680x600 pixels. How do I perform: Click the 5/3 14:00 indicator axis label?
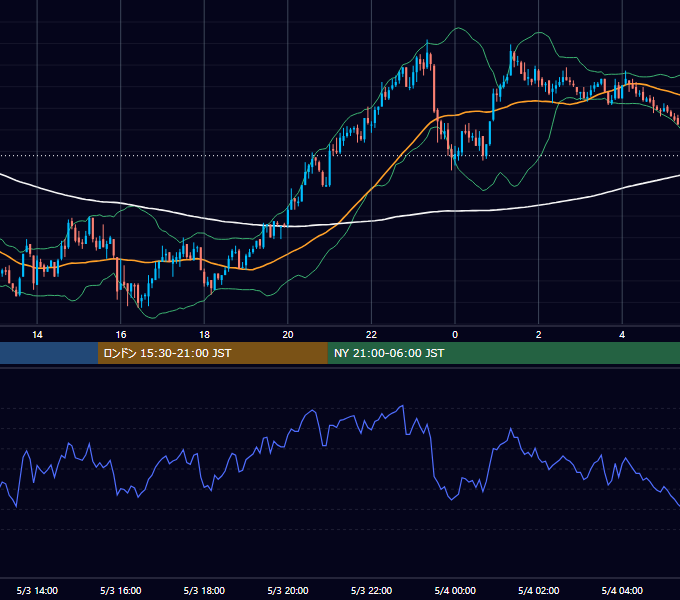click(37, 591)
